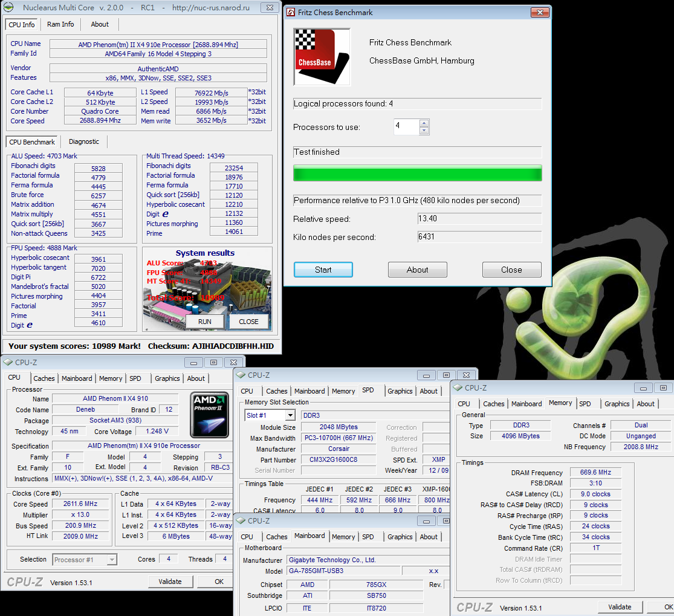Image resolution: width=674 pixels, height=616 pixels.
Task: Open Caches tab in the CPU-Z window that shows Processor info
Action: (44, 378)
